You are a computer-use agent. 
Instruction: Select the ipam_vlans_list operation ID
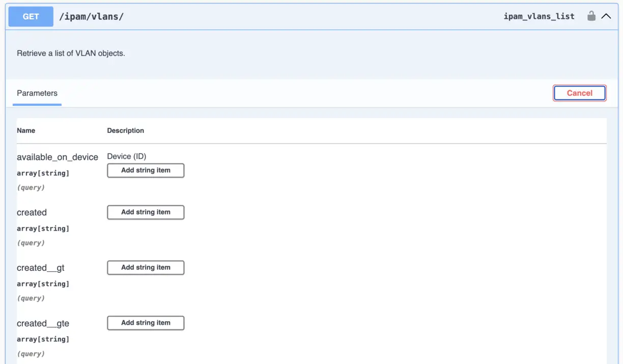(x=539, y=16)
